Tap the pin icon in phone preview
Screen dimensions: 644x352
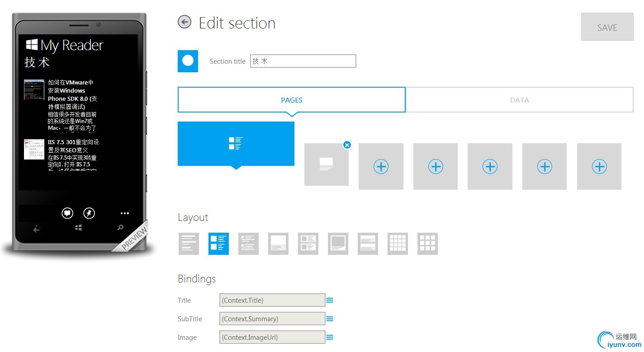pos(89,213)
